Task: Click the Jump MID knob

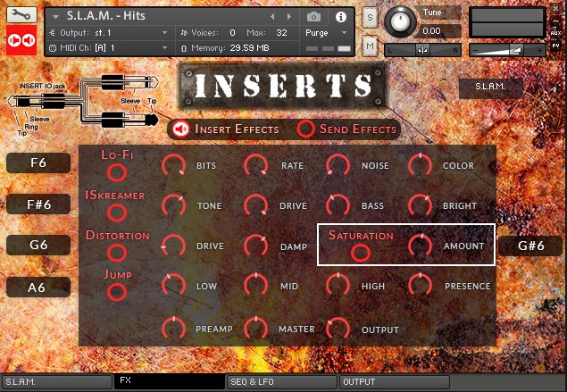Action: tap(255, 286)
